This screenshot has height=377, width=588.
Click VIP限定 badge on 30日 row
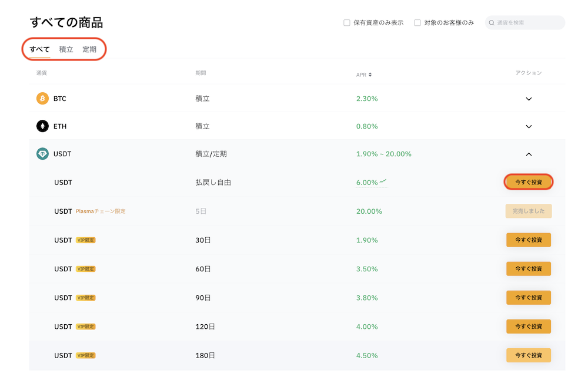pos(86,240)
